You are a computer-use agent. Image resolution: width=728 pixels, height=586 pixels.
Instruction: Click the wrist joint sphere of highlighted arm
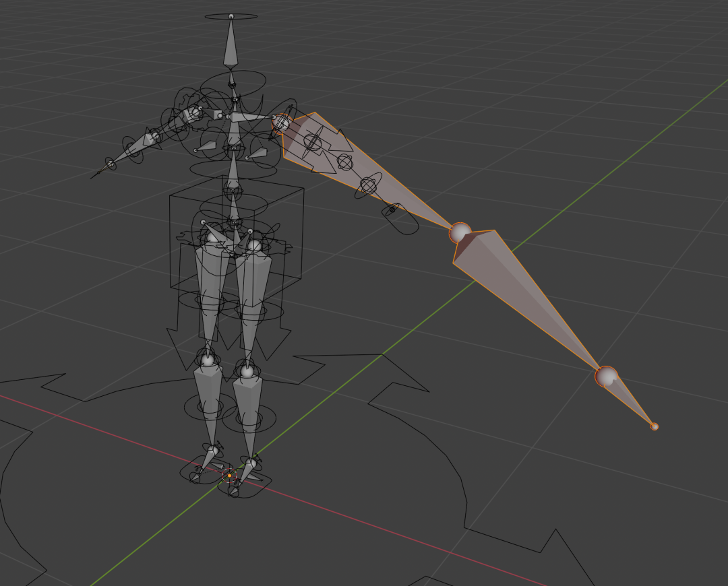click(607, 377)
